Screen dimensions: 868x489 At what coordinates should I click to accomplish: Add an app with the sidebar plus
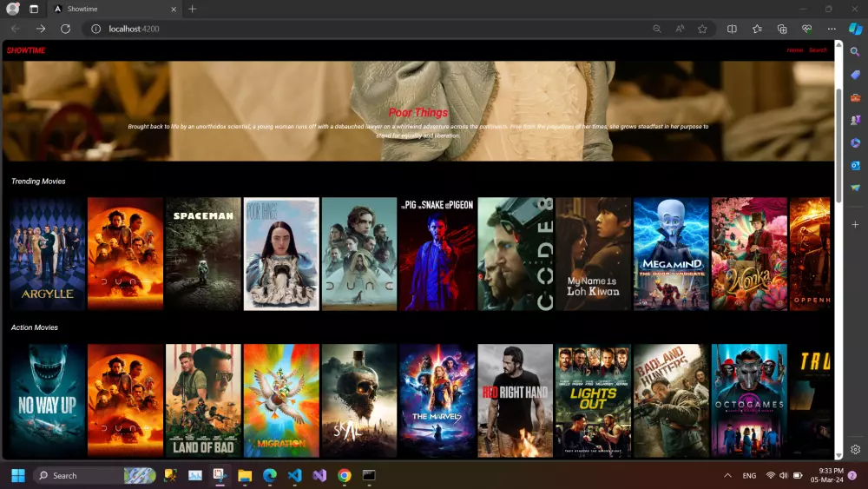pos(855,224)
